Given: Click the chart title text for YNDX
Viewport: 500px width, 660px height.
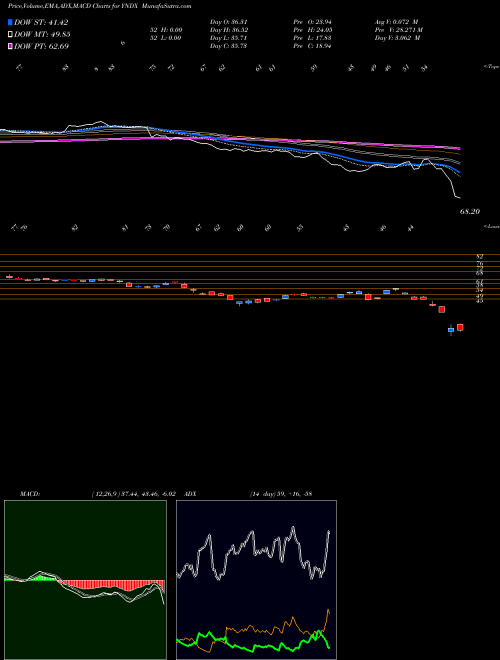Looking at the screenshot, I should tap(100, 6).
